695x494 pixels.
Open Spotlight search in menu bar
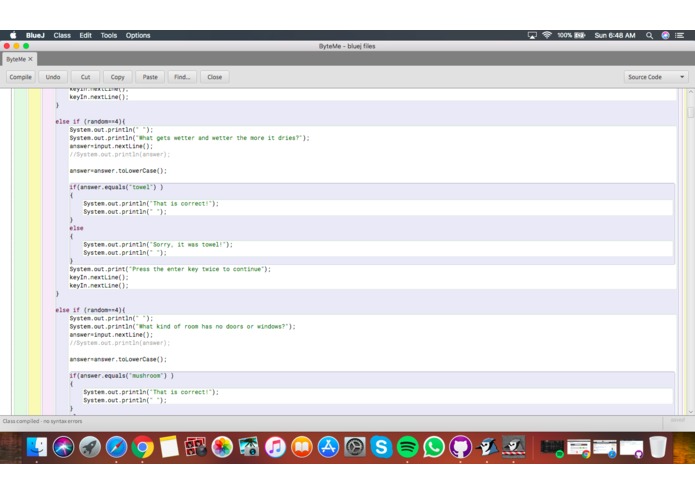pos(649,35)
